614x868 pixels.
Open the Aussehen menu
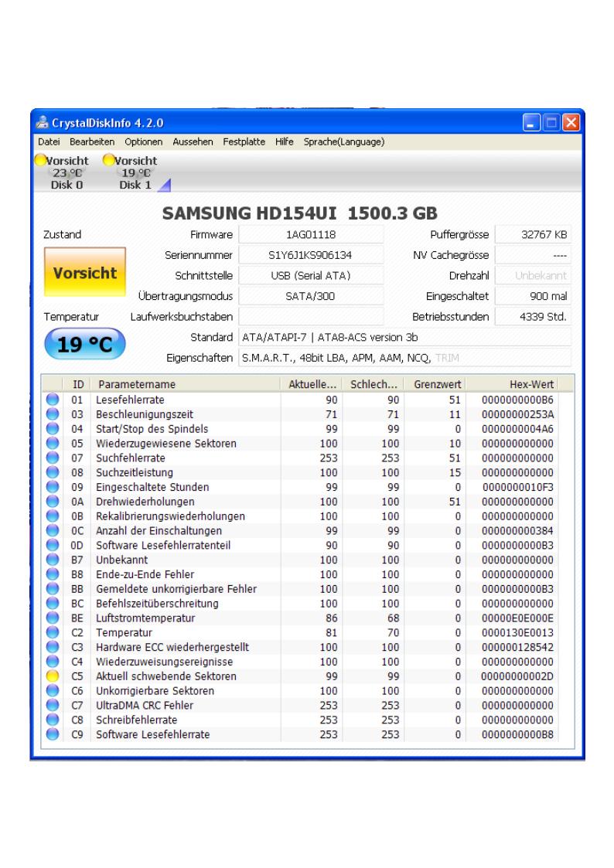click(193, 141)
